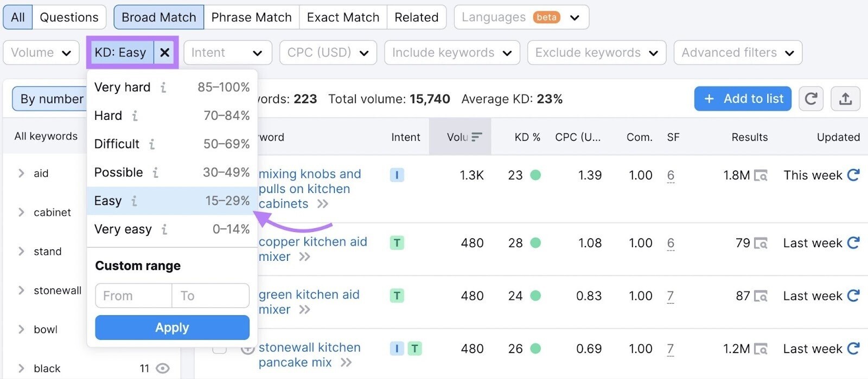
Task: Switch to the Questions tab
Action: pyautogui.click(x=69, y=17)
